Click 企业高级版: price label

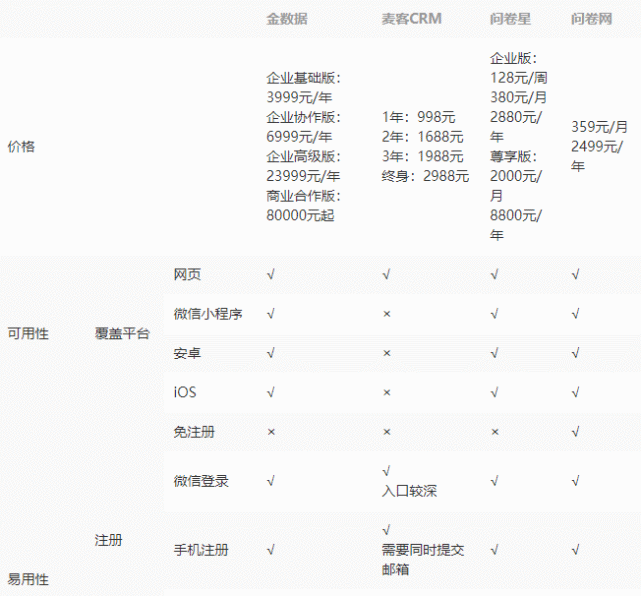click(x=303, y=156)
